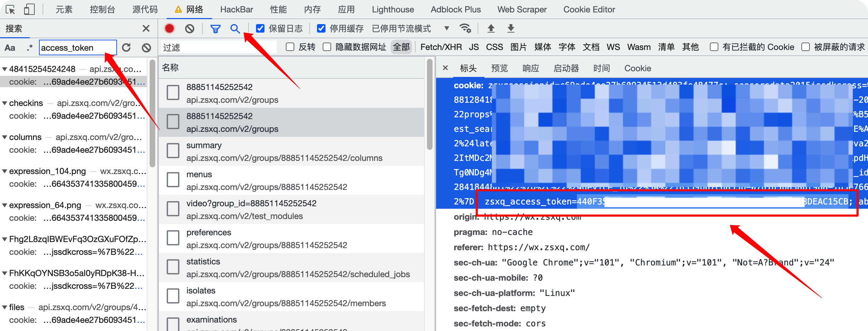Switch to the 控制台 (Console) tab
This screenshot has width=868, height=331.
pyautogui.click(x=102, y=10)
